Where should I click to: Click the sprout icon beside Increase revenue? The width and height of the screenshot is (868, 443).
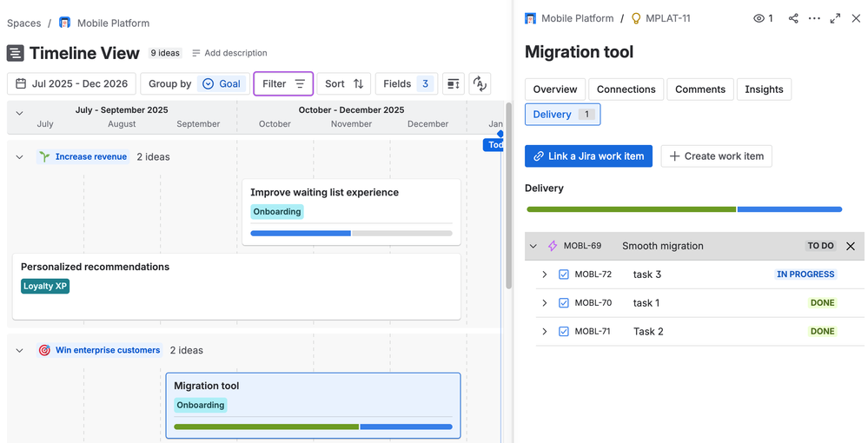[45, 156]
